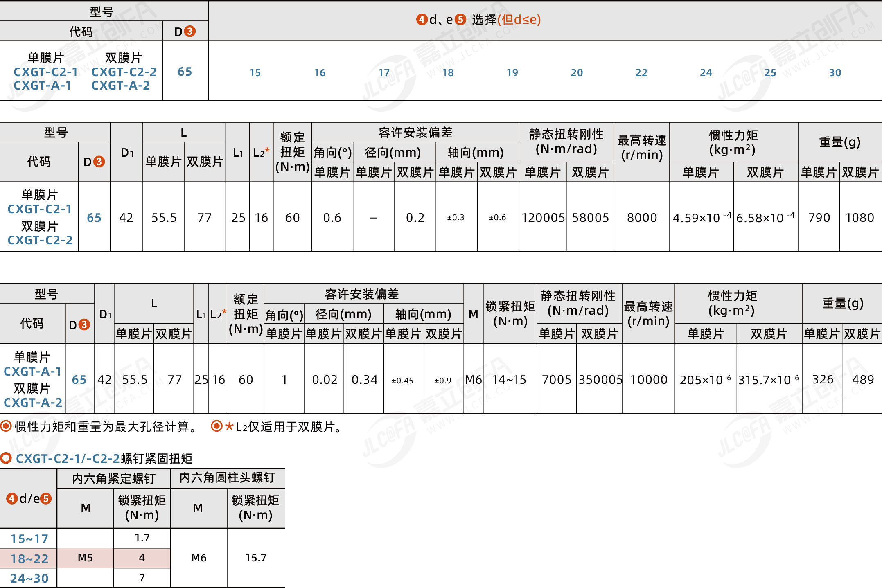
Task: Click the 7005 stiffness value
Action: [x=557, y=380]
